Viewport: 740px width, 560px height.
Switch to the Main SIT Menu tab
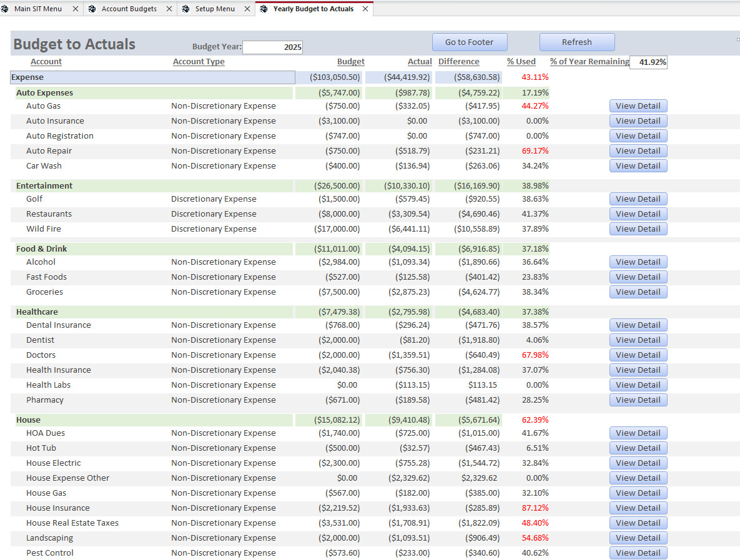[x=38, y=9]
